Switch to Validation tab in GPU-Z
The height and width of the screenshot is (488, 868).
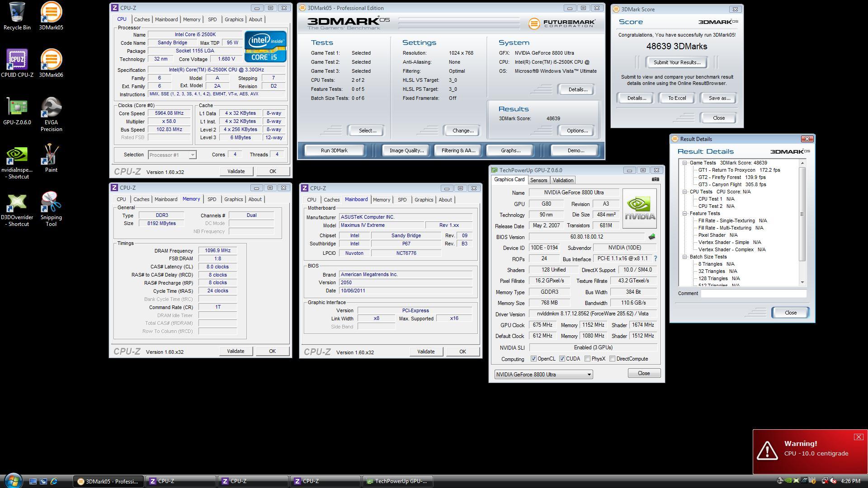point(563,180)
